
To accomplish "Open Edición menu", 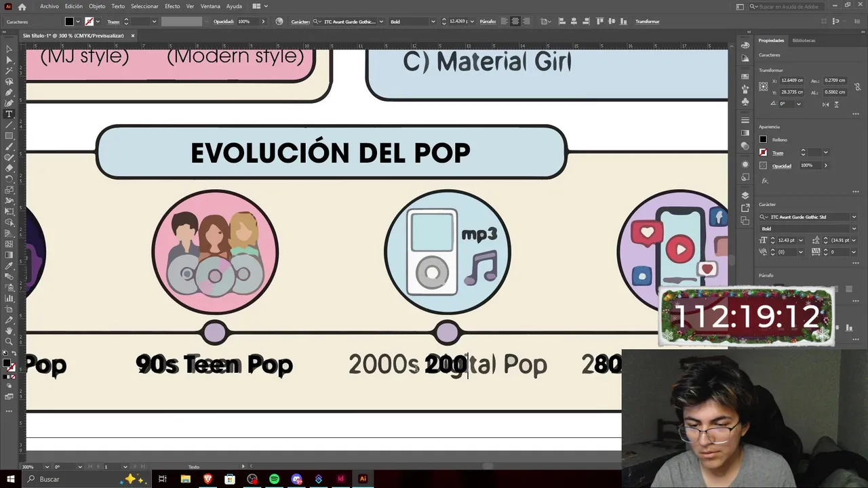I will [x=74, y=6].
